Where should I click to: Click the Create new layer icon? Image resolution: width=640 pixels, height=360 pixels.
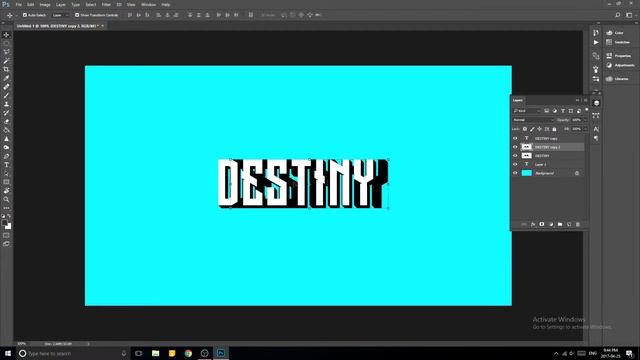pyautogui.click(x=569, y=224)
